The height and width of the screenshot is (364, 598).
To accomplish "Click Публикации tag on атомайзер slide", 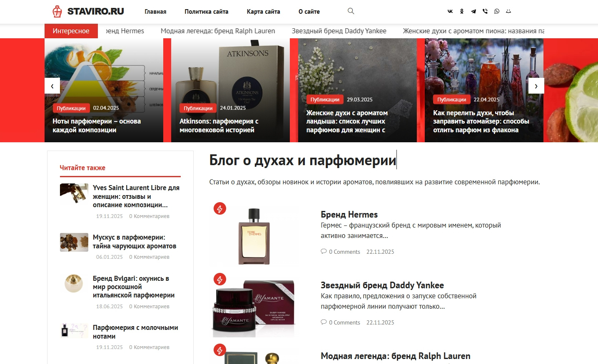I will [452, 100].
